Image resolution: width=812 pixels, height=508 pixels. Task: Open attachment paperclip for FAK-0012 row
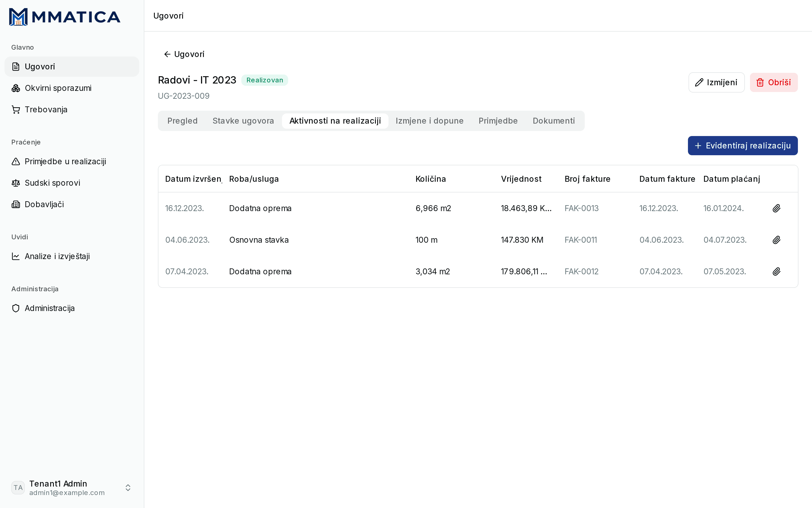click(776, 271)
